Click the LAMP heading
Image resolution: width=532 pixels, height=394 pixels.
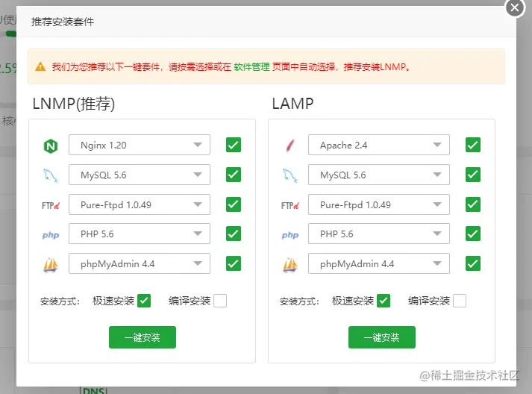tap(292, 104)
